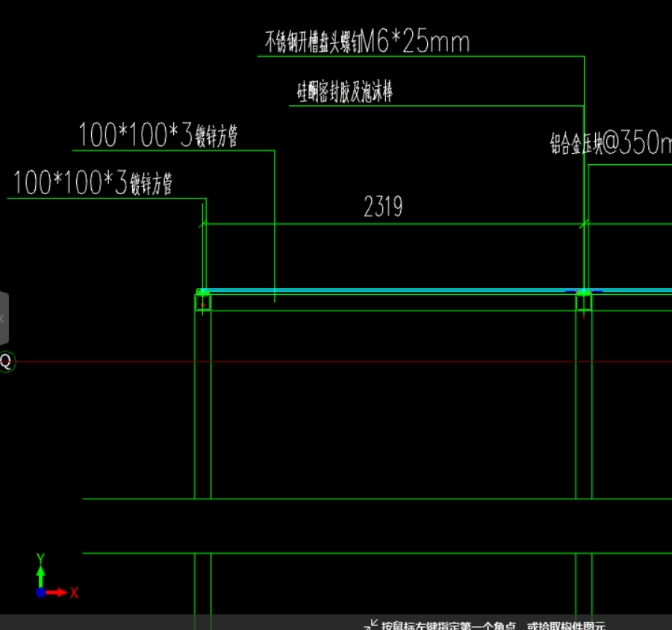The width and height of the screenshot is (672, 630).
Task: Select the Q axis grid bubble
Action: coord(7,362)
